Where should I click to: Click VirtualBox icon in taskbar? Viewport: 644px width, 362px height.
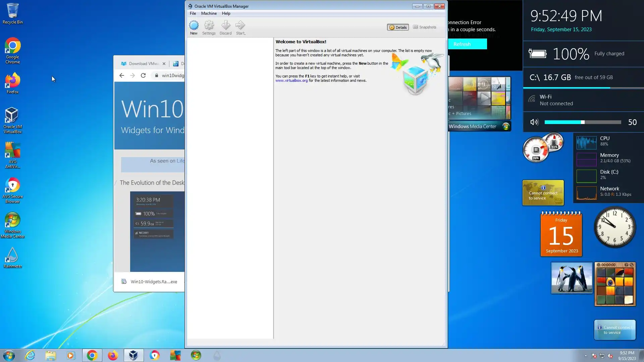click(133, 355)
